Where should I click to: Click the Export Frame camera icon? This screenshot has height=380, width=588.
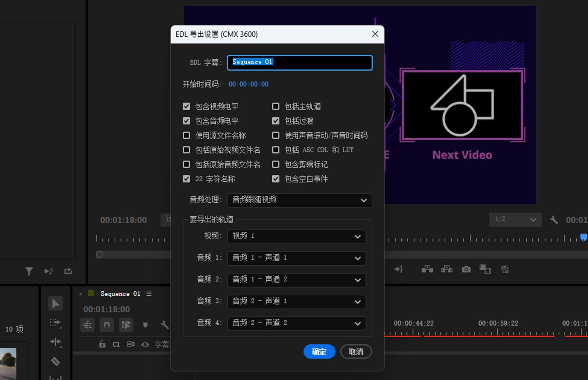point(466,269)
